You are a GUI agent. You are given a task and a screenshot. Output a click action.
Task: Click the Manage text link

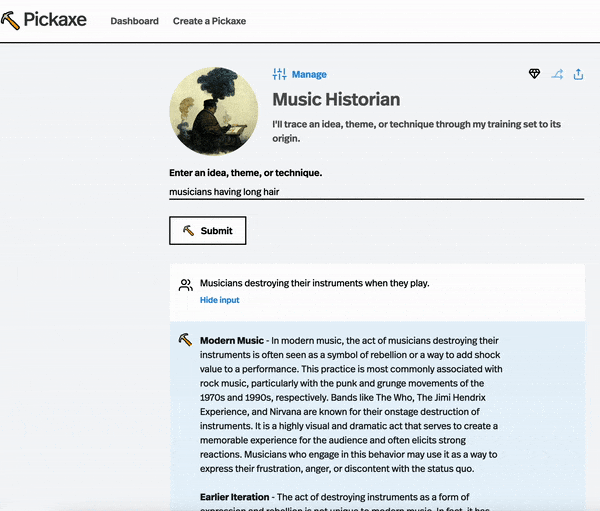coord(309,75)
